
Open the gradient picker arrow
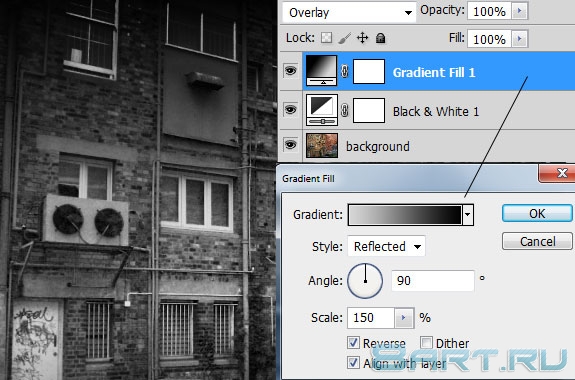[x=468, y=214]
